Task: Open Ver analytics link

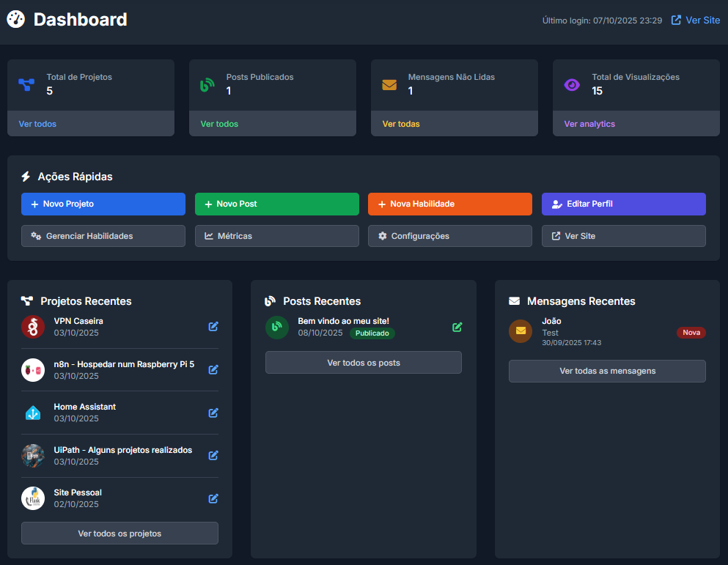Action: (589, 124)
